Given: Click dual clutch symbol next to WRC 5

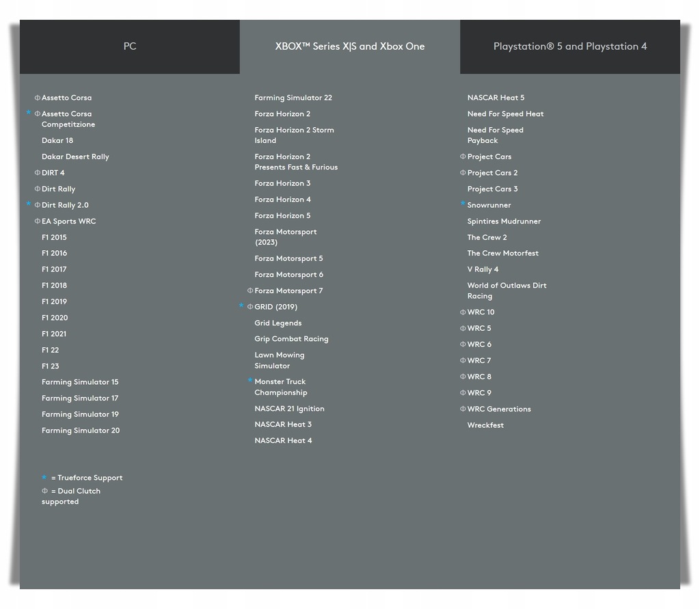Looking at the screenshot, I should point(463,328).
